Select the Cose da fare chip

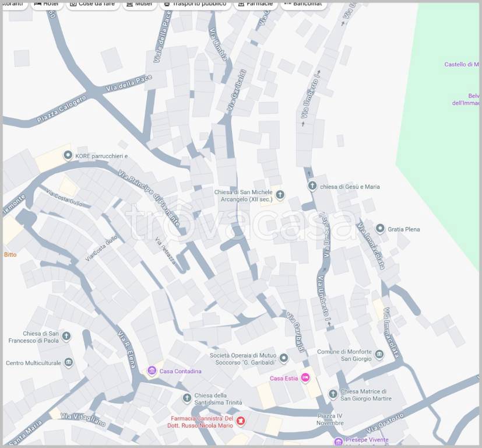click(x=93, y=4)
